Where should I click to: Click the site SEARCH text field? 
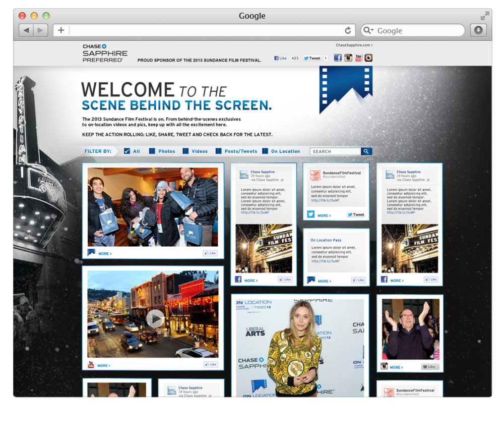click(x=335, y=151)
